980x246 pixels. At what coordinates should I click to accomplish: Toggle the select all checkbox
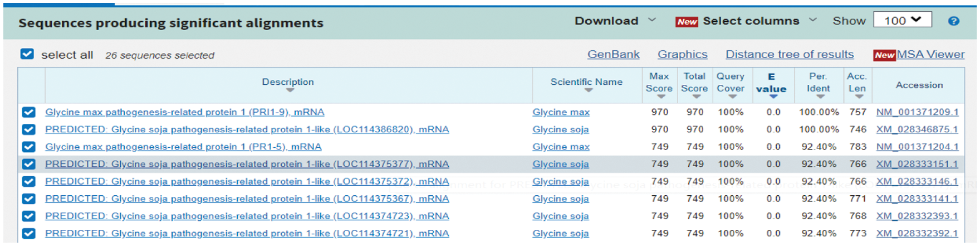pyautogui.click(x=27, y=54)
